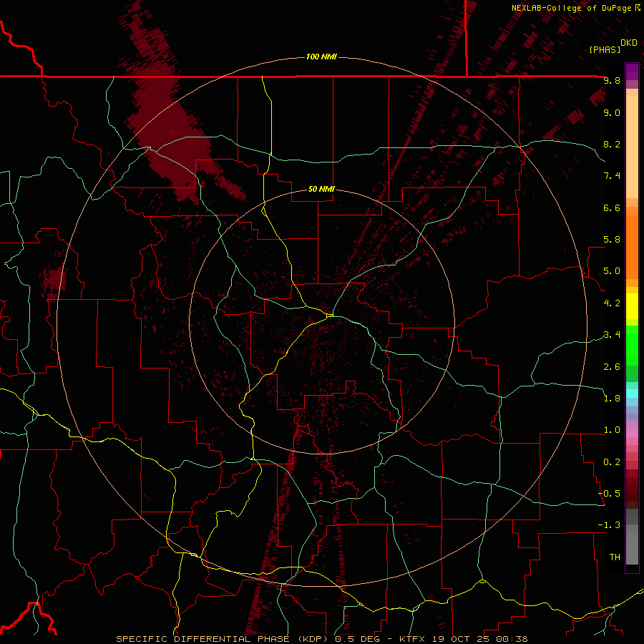Click the [PHAS] legend heading
Image resolution: width=644 pixels, height=644 pixels.
tap(605, 49)
